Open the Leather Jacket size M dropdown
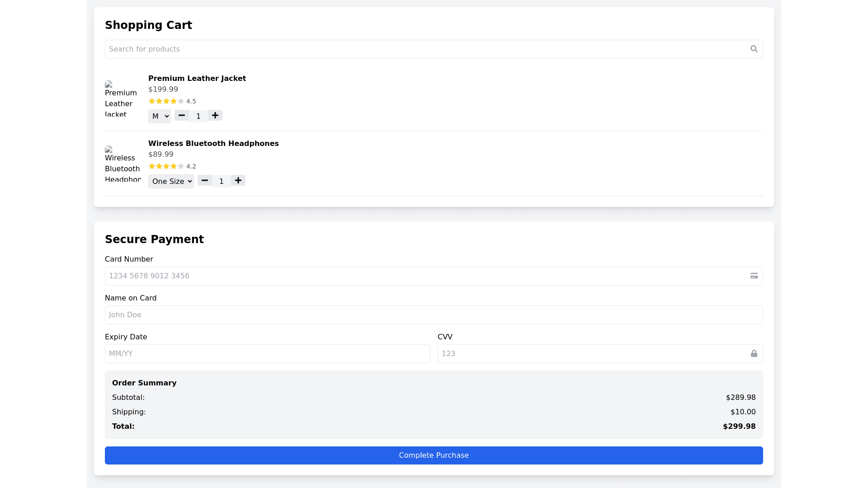The width and height of the screenshot is (868, 488). [160, 116]
